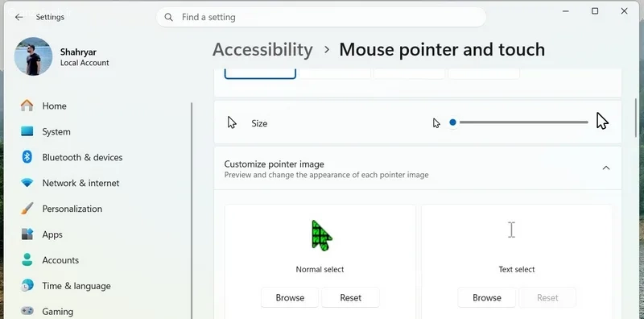
Task: Click the Accounts person icon
Action: pyautogui.click(x=27, y=260)
